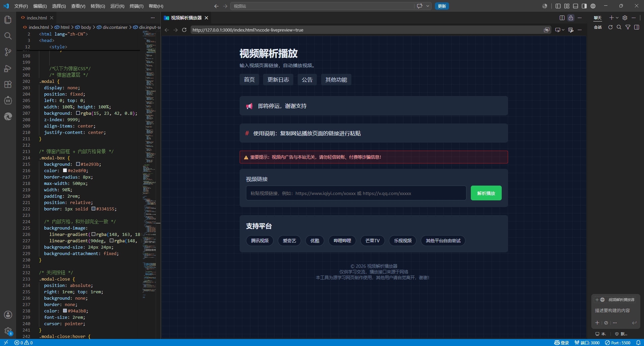Send chat message with enter arrow icon
644x346 pixels.
(x=634, y=323)
